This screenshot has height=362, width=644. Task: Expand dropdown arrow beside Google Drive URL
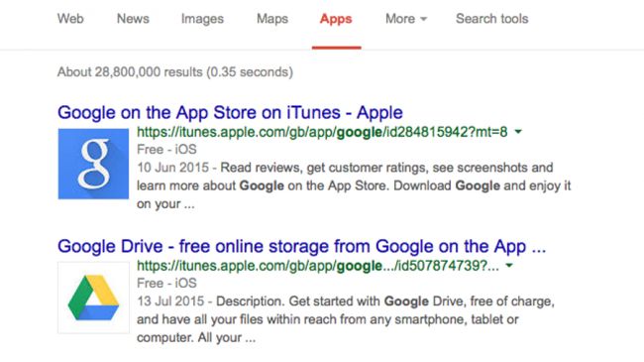[x=509, y=266]
